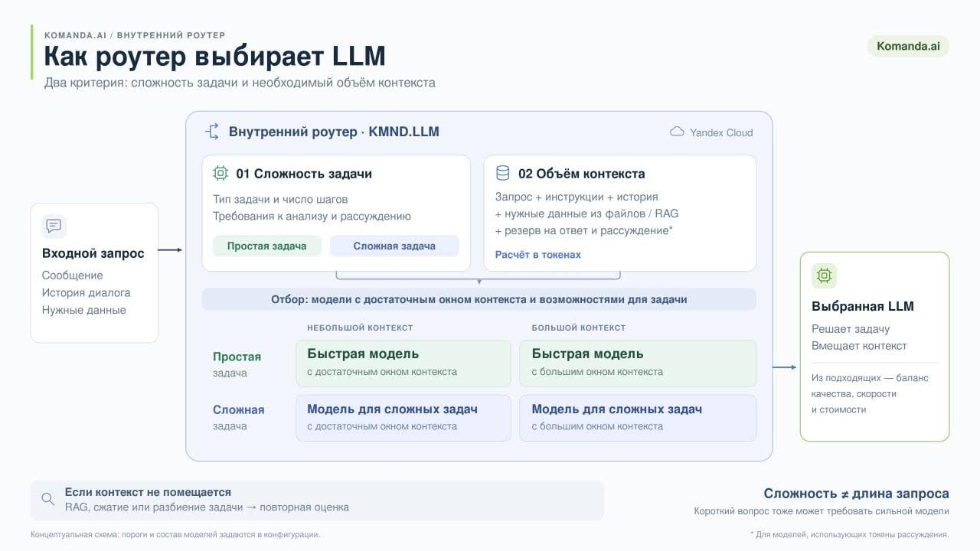Screen dimensions: 980x551
Task: Click the title Как роутер выбирает LLM
Action: click(x=214, y=56)
